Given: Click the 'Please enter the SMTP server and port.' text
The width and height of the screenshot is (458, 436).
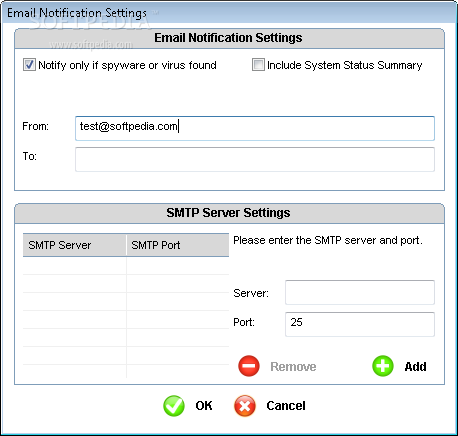Looking at the screenshot, I should (328, 240).
